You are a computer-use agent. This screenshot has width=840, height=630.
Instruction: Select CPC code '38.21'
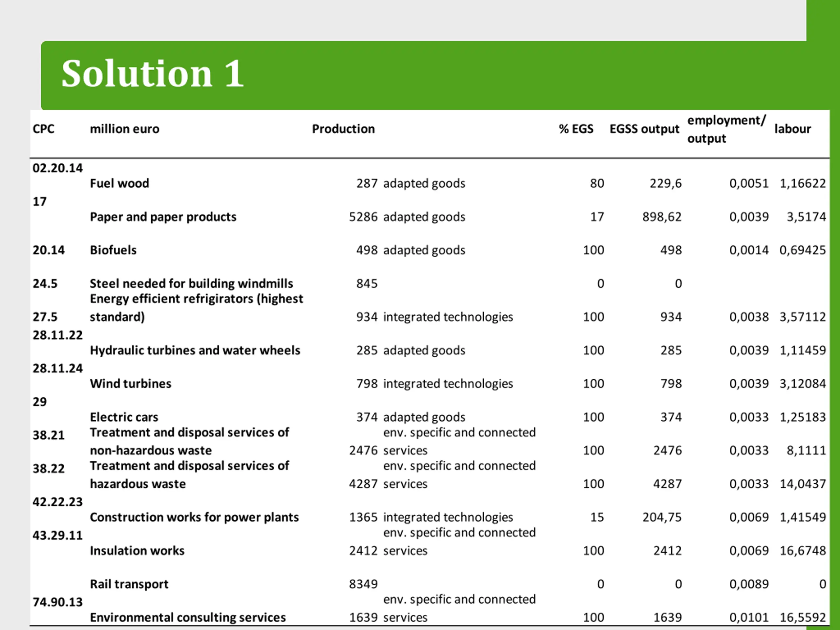[x=49, y=435]
